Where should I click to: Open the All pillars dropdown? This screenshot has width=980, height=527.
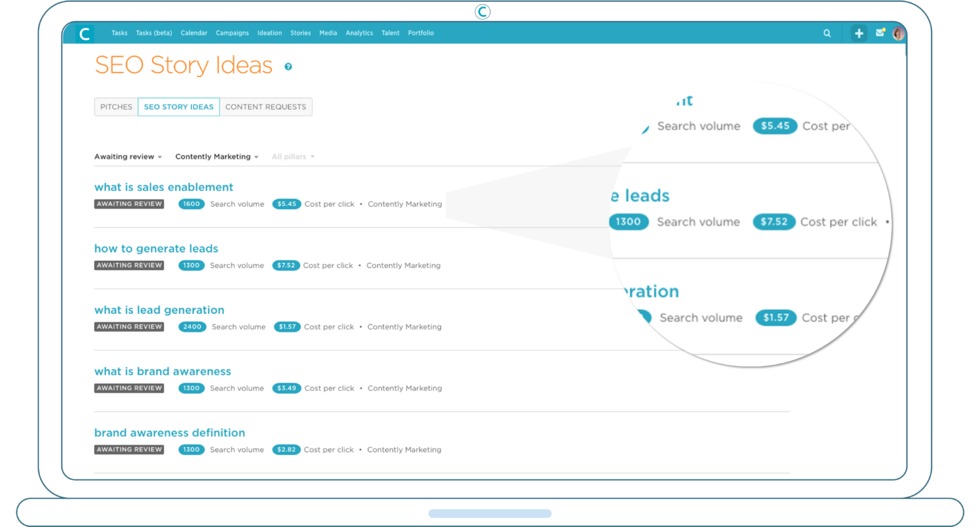[293, 157]
